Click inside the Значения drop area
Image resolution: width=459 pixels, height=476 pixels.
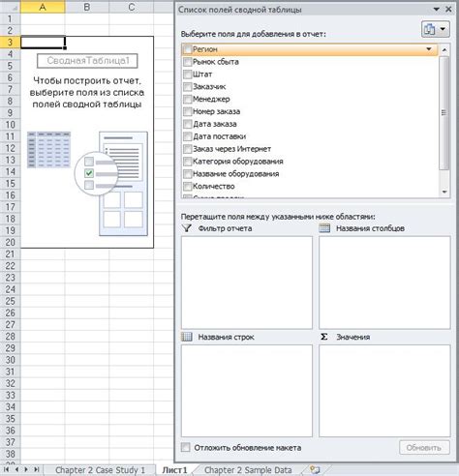tap(384, 391)
